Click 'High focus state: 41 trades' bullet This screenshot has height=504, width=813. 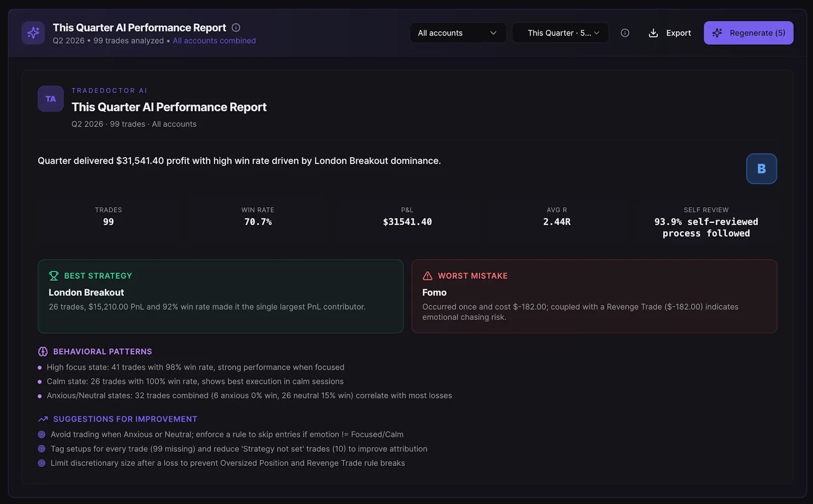point(196,367)
